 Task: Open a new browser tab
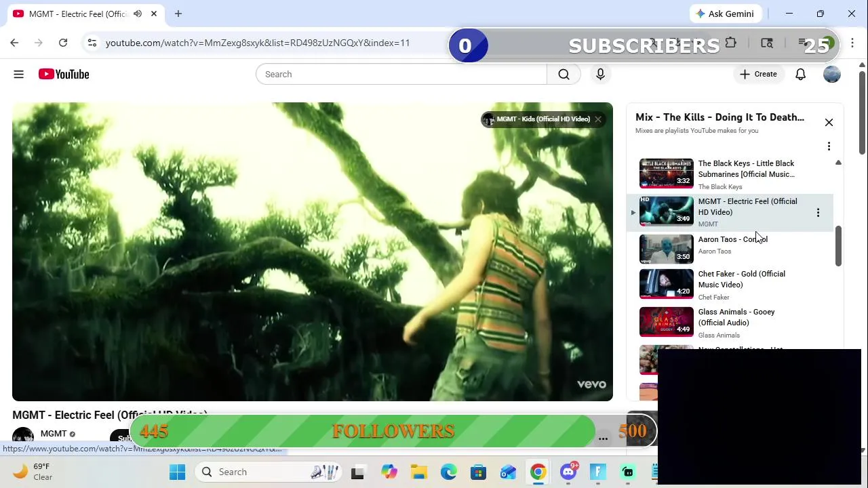tap(178, 14)
